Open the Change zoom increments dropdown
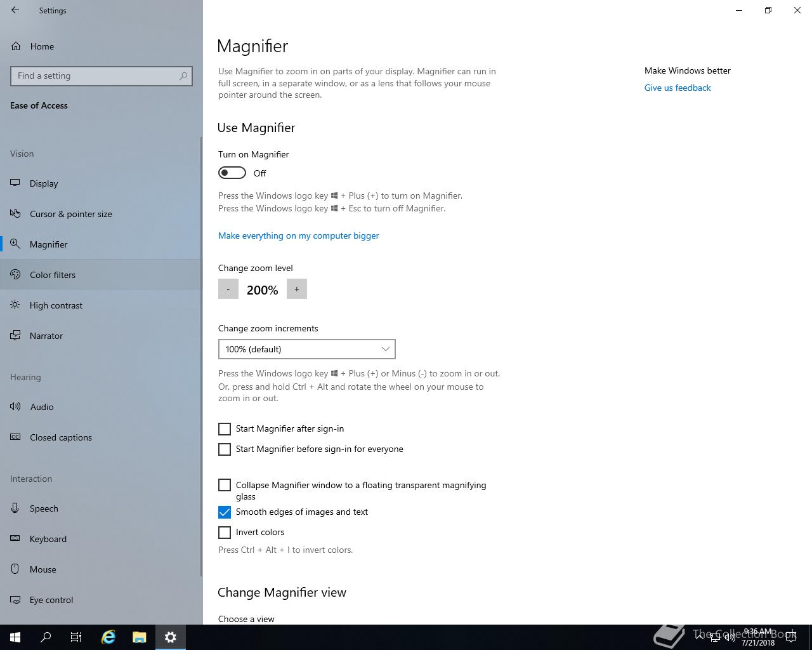 [x=307, y=349]
